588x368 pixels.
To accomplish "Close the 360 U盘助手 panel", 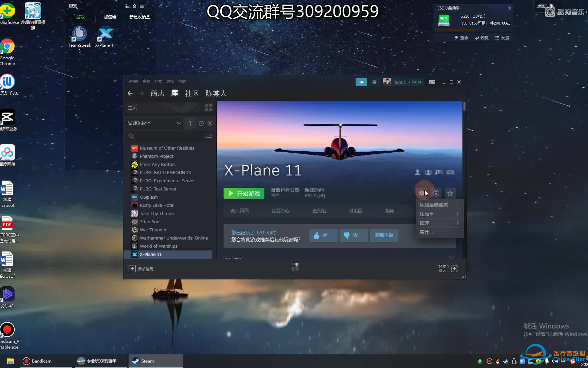I will [x=509, y=8].
